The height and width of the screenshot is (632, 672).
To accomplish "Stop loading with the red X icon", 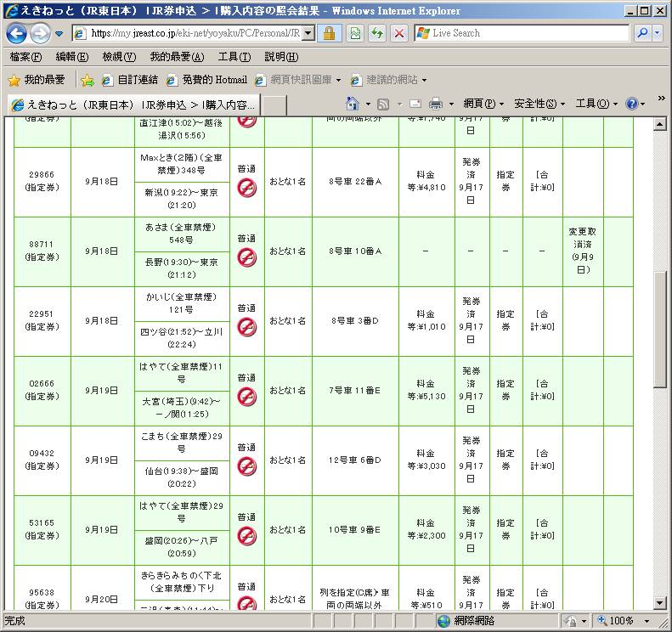I will [x=399, y=33].
